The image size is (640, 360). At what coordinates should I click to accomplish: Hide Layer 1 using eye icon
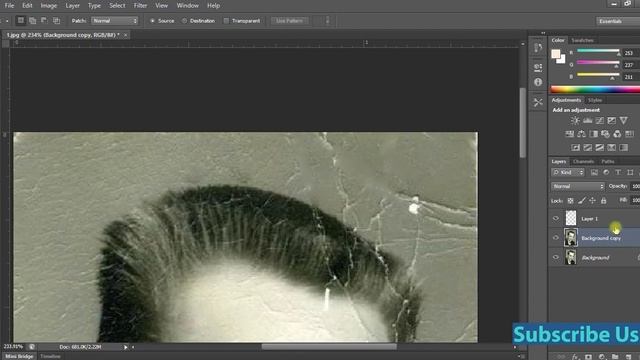click(x=556, y=218)
